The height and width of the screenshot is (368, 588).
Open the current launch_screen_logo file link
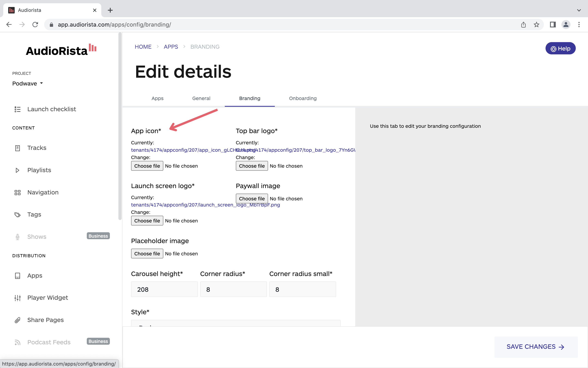pyautogui.click(x=205, y=205)
